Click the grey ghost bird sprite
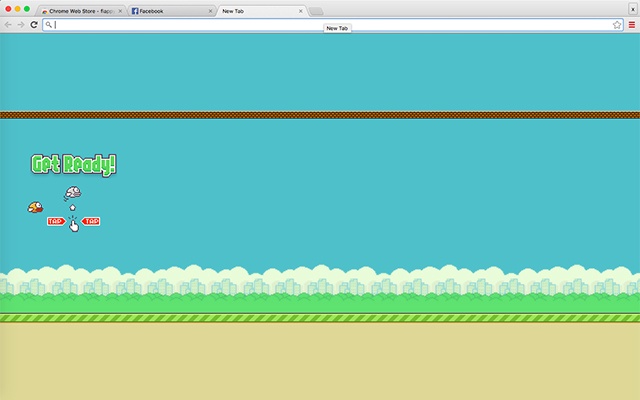Image resolution: width=640 pixels, height=400 pixels. (x=73, y=193)
